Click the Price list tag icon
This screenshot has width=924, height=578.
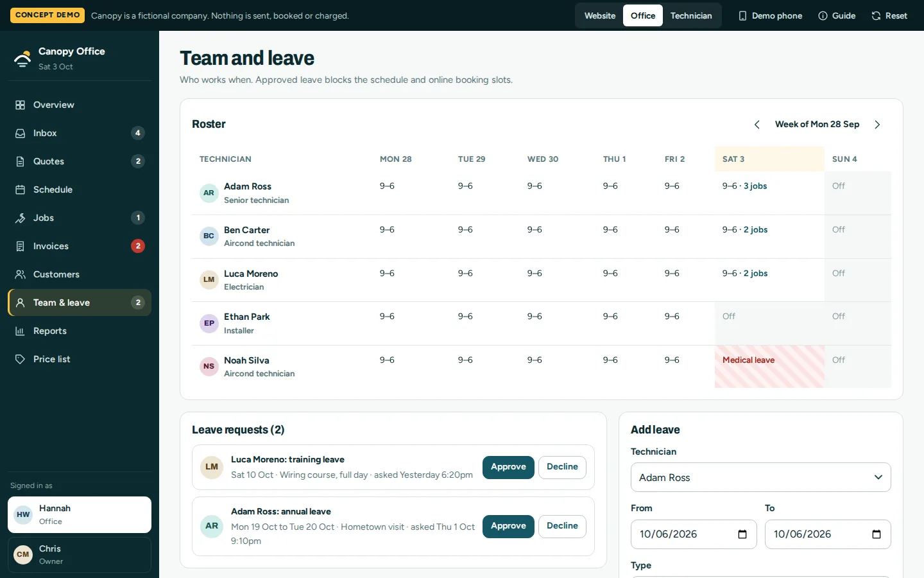pos(21,359)
